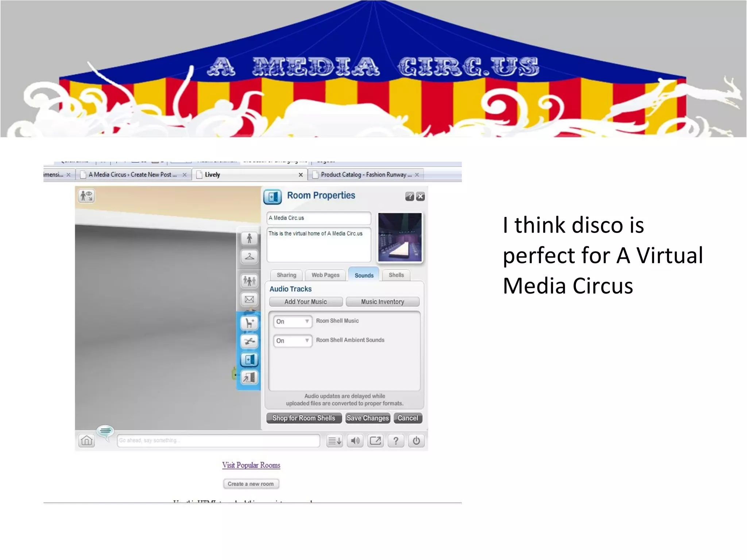Screen dimensions: 747x560
Task: Open the clothes hanger wardrobe icon
Action: click(249, 256)
